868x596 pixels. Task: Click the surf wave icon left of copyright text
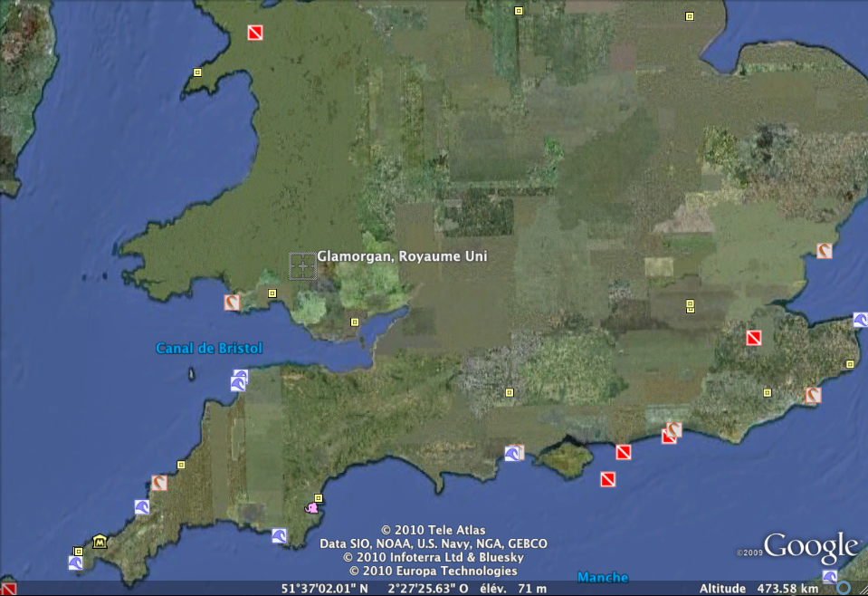click(x=279, y=535)
